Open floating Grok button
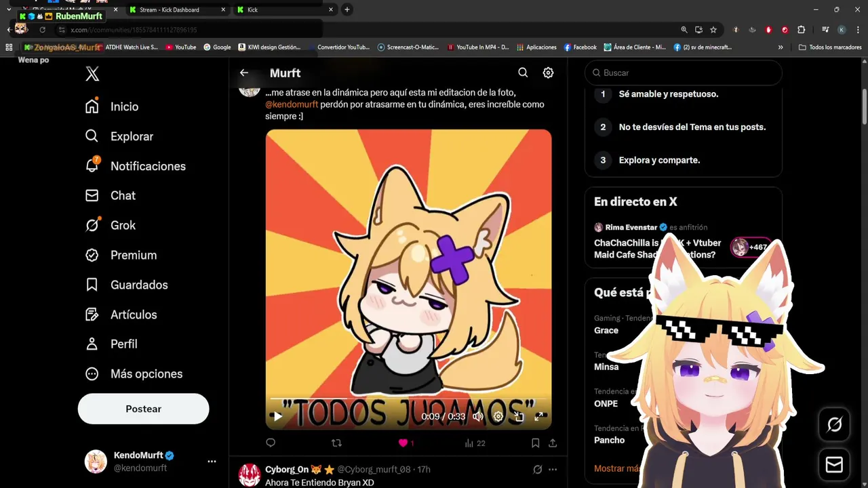Screen dimensions: 868x488 tap(834, 424)
